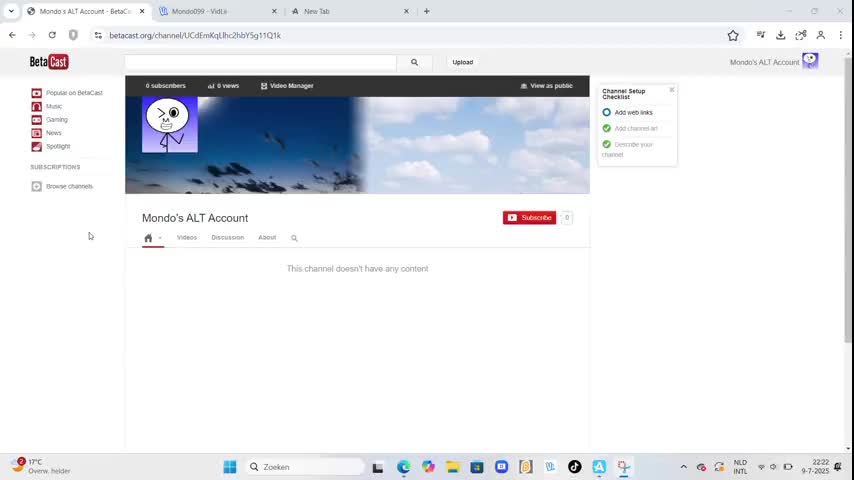Open Video Manager

tap(287, 86)
